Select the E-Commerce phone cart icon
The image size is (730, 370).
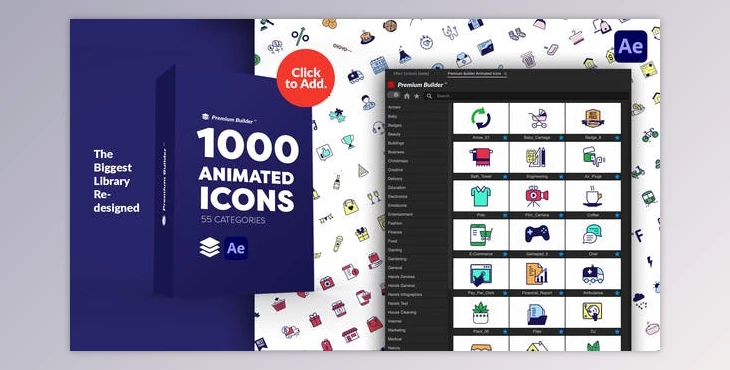[480, 235]
